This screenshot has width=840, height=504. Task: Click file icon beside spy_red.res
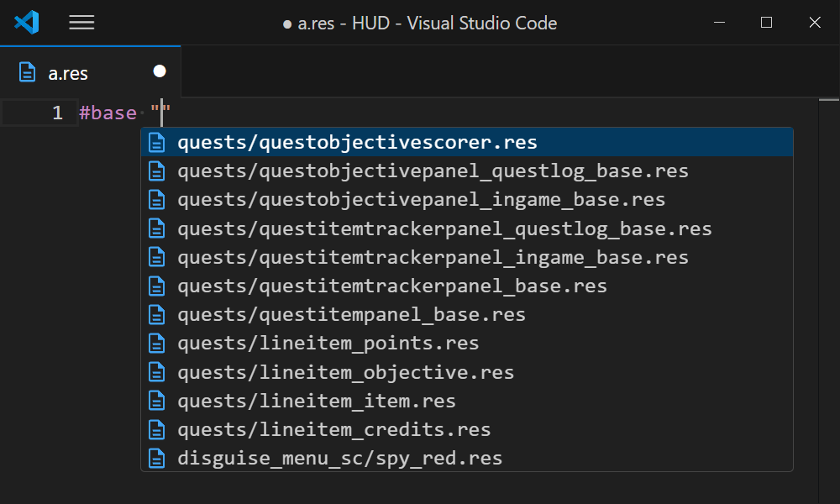click(x=157, y=459)
